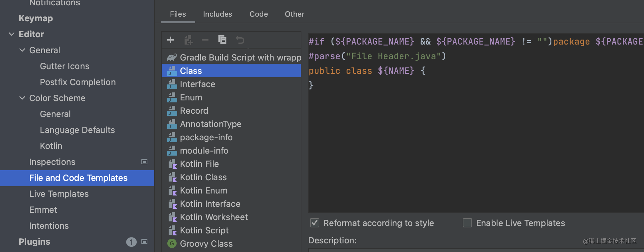This screenshot has height=252, width=644.
Task: Click the plus icon to create template
Action: pos(171,40)
